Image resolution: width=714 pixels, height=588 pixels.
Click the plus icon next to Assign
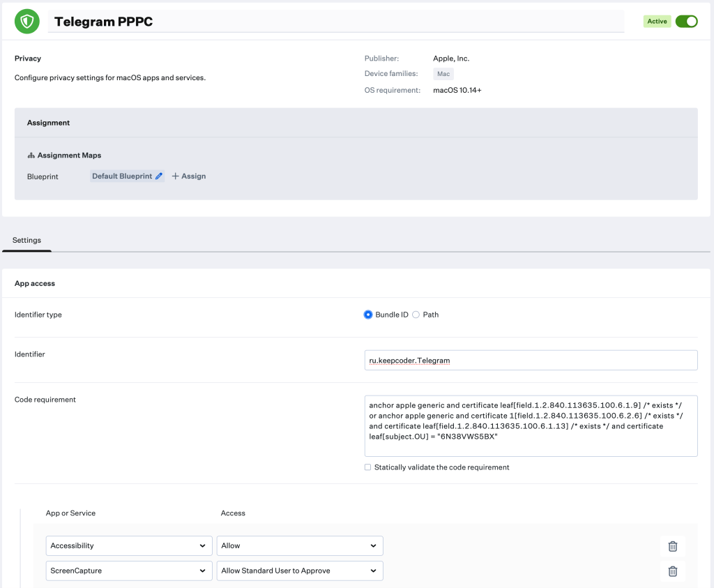tap(176, 176)
